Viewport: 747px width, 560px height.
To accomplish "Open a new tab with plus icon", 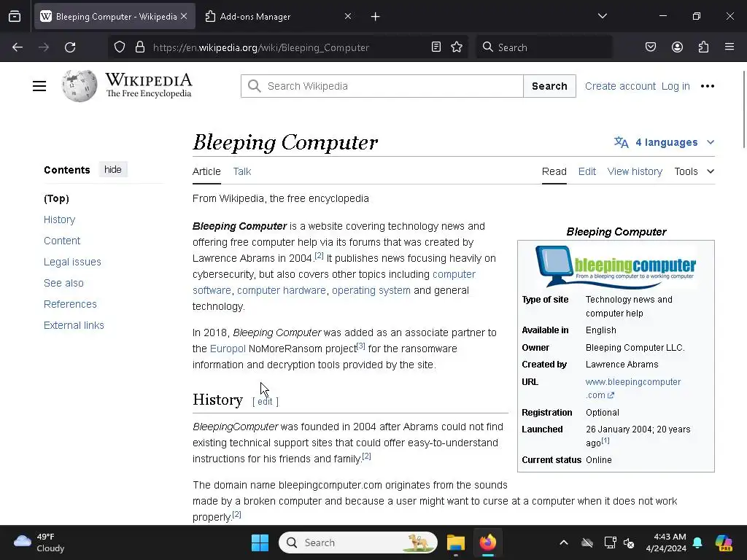I will (376, 17).
